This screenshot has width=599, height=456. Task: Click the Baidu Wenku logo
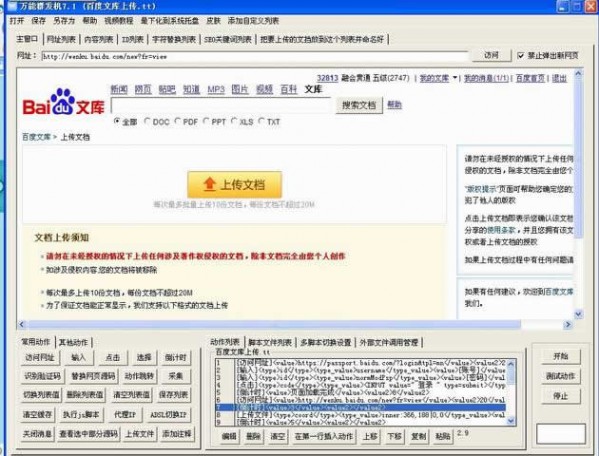point(63,102)
